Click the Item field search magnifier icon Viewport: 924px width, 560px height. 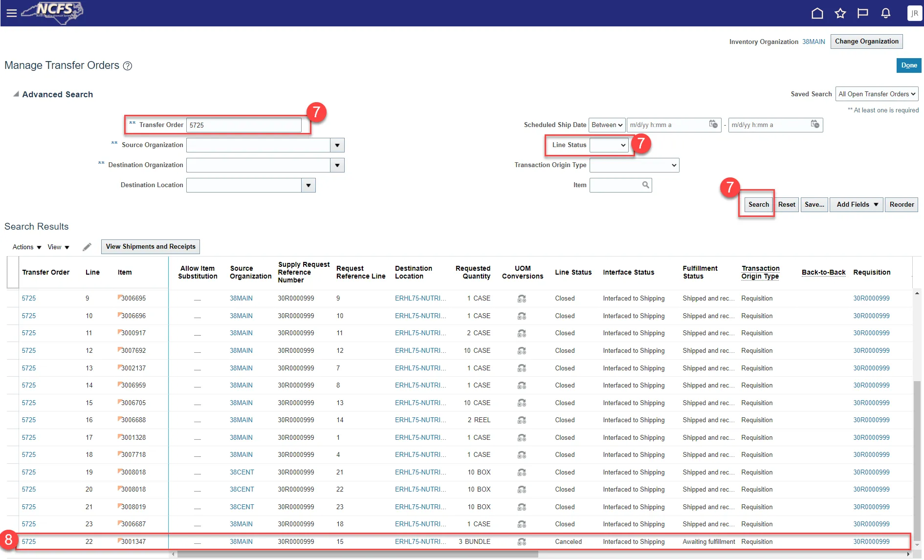point(645,185)
